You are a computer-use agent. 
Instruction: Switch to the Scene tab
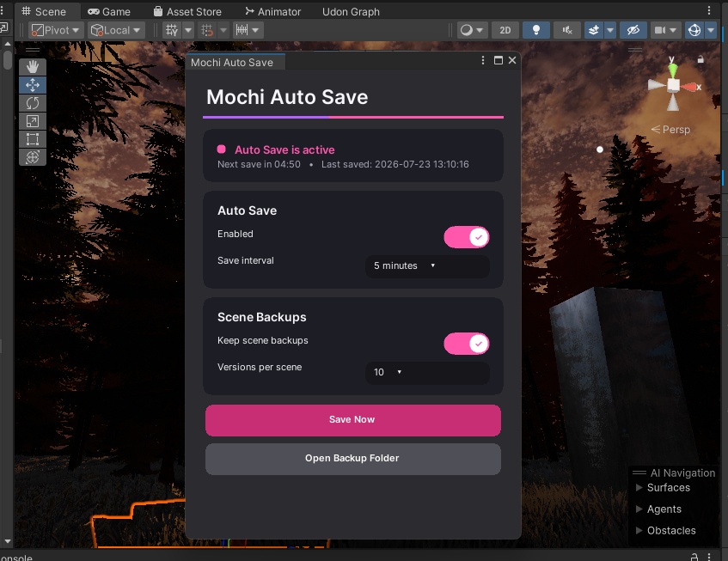click(x=45, y=12)
